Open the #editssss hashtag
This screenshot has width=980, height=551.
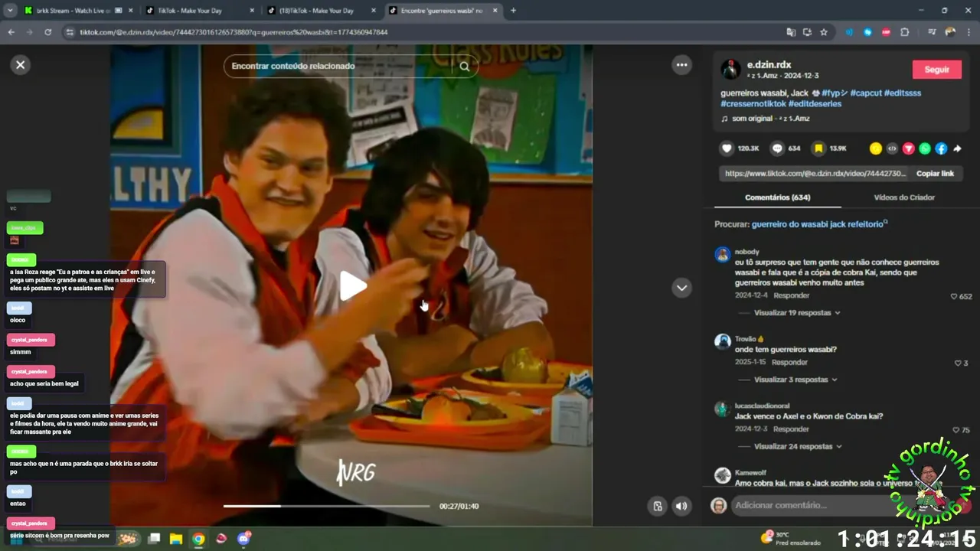point(903,93)
